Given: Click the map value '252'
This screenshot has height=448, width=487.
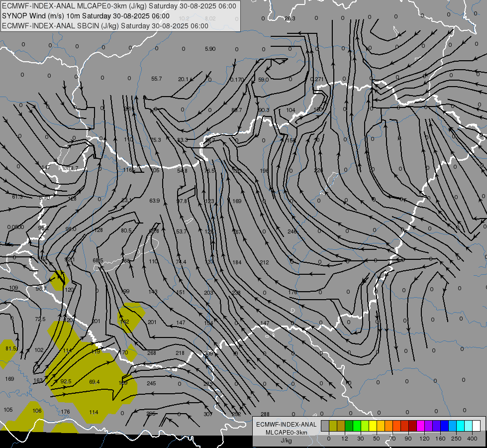Looking at the screenshot, I should pyautogui.click(x=236, y=414).
